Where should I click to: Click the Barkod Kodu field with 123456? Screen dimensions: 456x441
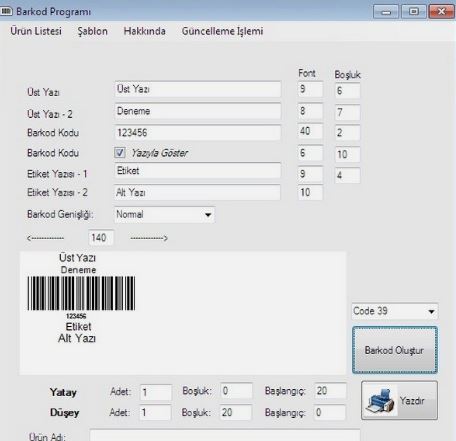198,133
